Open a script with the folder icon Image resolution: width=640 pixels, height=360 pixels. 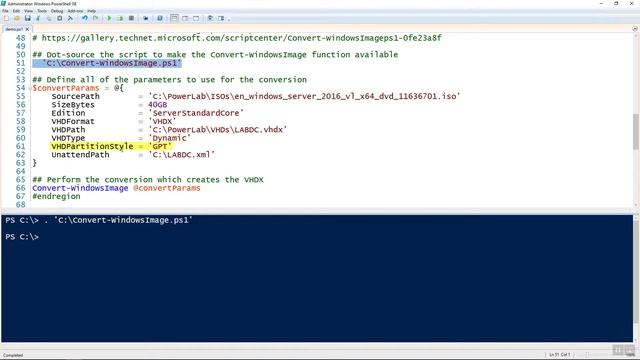17,18
